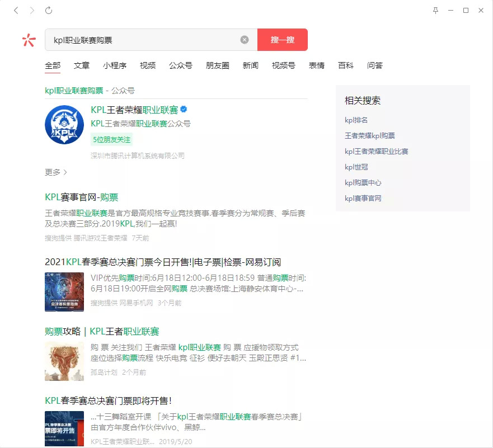Screen dimensions: 493x448
Task: Expand more results with 更多 chevron
Action: point(56,172)
